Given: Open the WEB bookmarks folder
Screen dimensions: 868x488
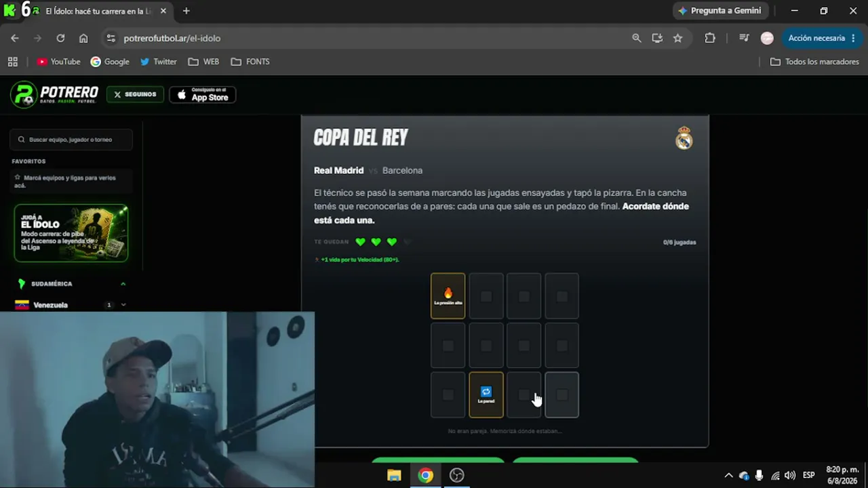Looking at the screenshot, I should [203, 62].
